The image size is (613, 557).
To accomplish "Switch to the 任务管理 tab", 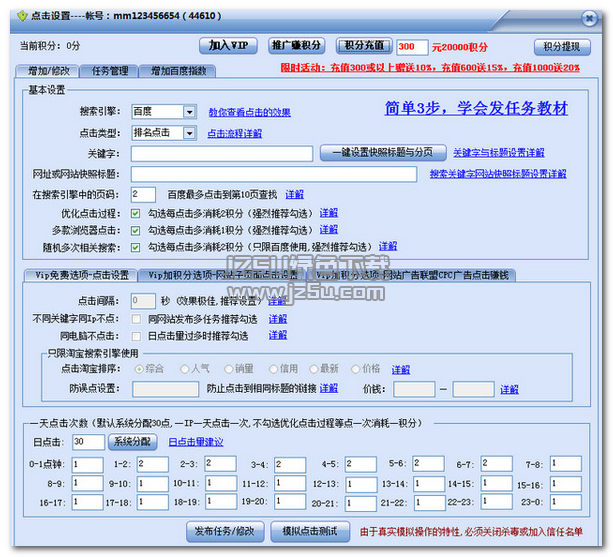I will 109,71.
